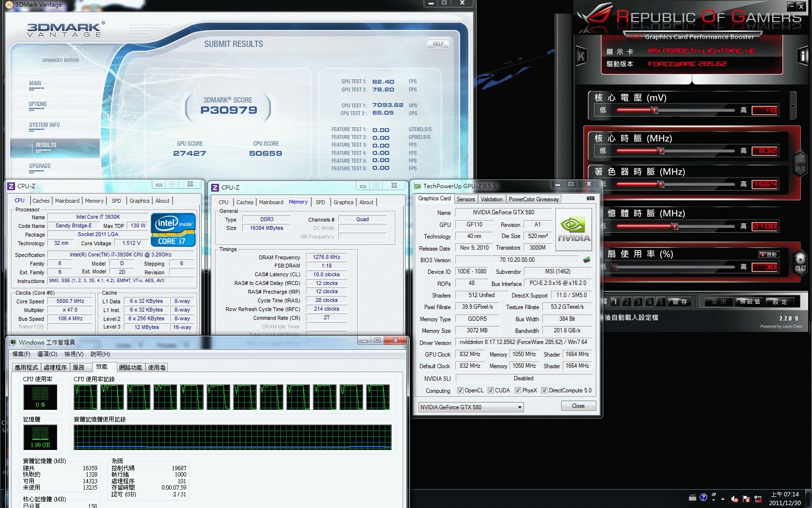The width and height of the screenshot is (812, 508).
Task: Click 3DMark UPGRADE link
Action: (40, 166)
